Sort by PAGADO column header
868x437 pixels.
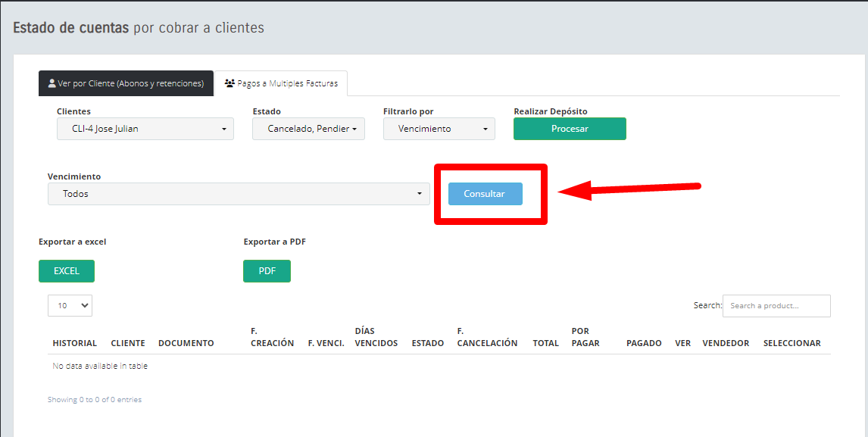pos(644,343)
